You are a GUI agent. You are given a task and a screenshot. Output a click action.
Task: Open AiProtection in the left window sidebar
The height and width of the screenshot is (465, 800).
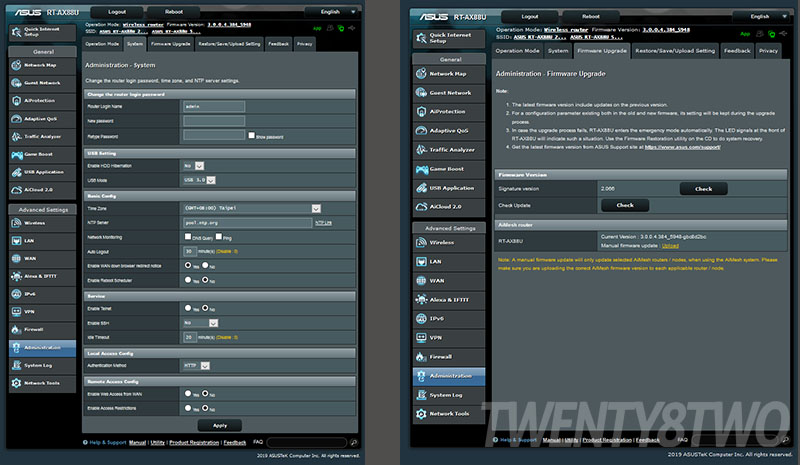[42, 101]
